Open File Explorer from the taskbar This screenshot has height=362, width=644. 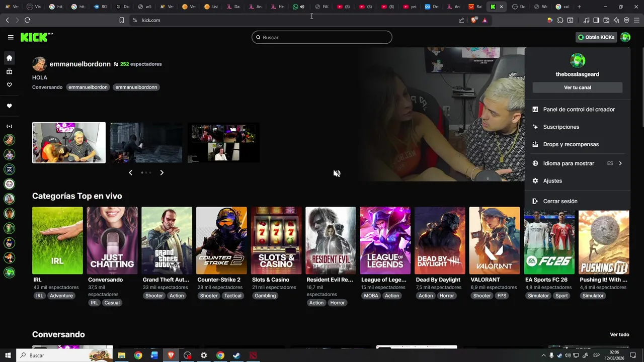coord(121,355)
